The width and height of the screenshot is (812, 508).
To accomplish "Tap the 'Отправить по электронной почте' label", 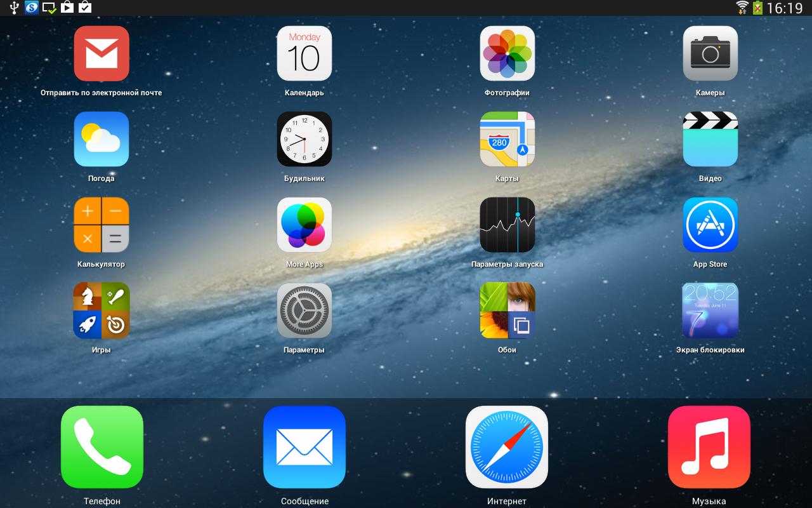I will (x=101, y=93).
